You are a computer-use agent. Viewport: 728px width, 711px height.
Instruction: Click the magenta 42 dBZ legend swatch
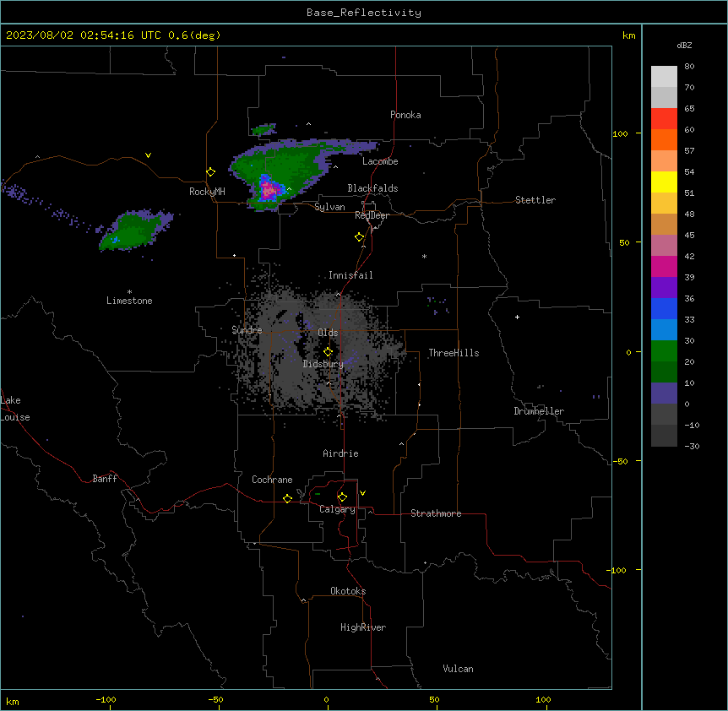(664, 266)
